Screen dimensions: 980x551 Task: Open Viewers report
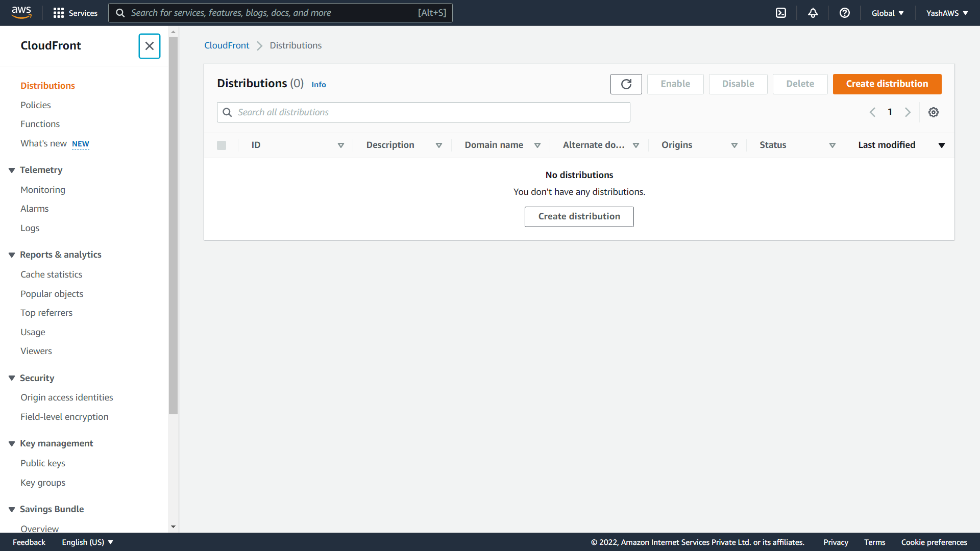(x=36, y=351)
